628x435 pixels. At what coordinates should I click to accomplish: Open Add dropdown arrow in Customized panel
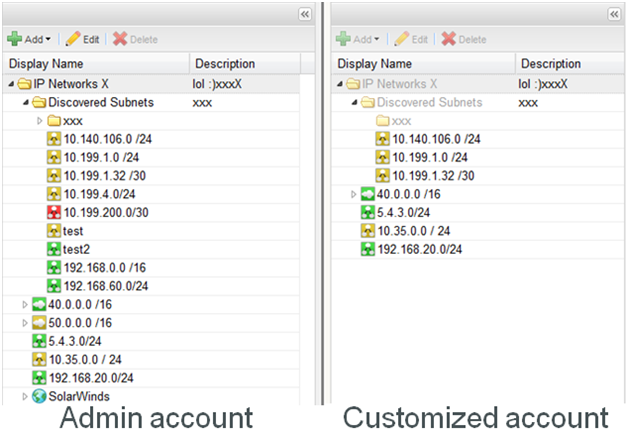(x=376, y=39)
